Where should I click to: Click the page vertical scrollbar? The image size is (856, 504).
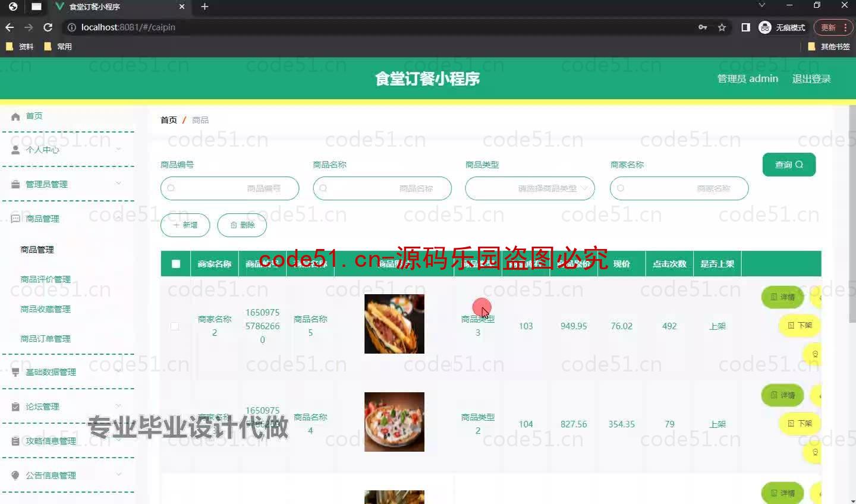pos(852,214)
